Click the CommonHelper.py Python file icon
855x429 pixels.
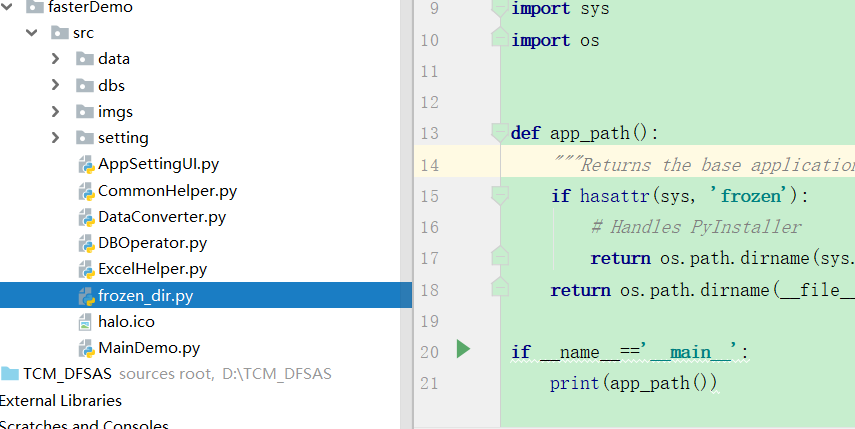pyautogui.click(x=86, y=191)
